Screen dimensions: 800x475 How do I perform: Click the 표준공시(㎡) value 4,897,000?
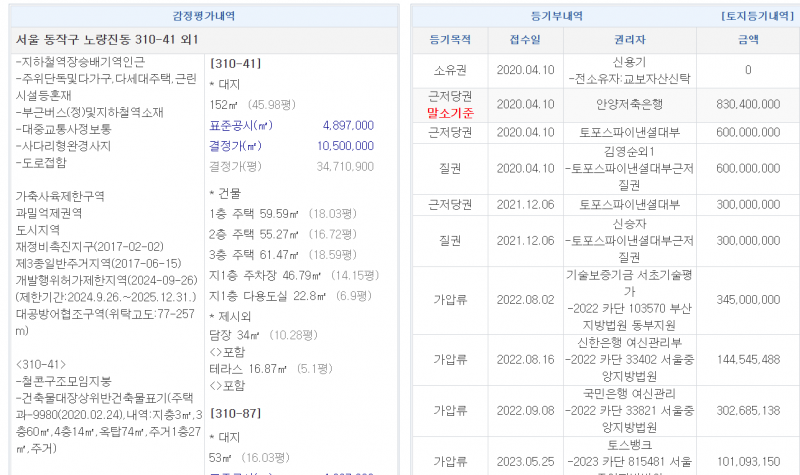(347, 126)
